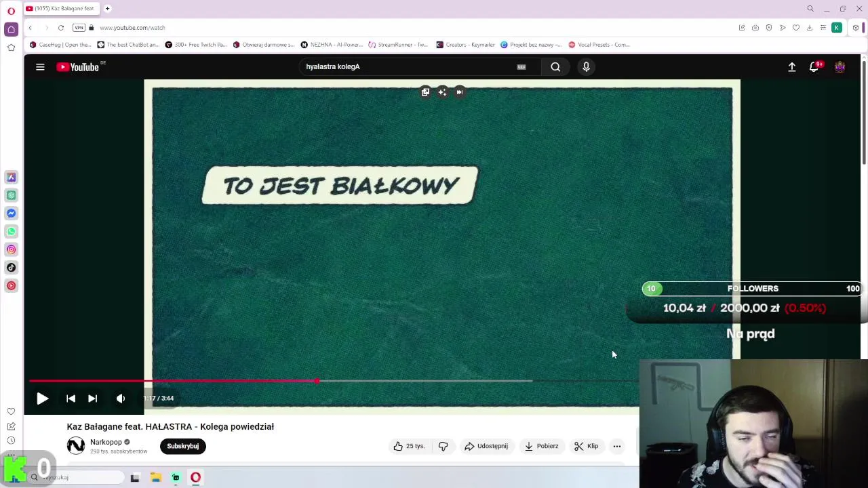Click the YouTube create upload icon
This screenshot has height=488, width=868.
click(x=791, y=66)
